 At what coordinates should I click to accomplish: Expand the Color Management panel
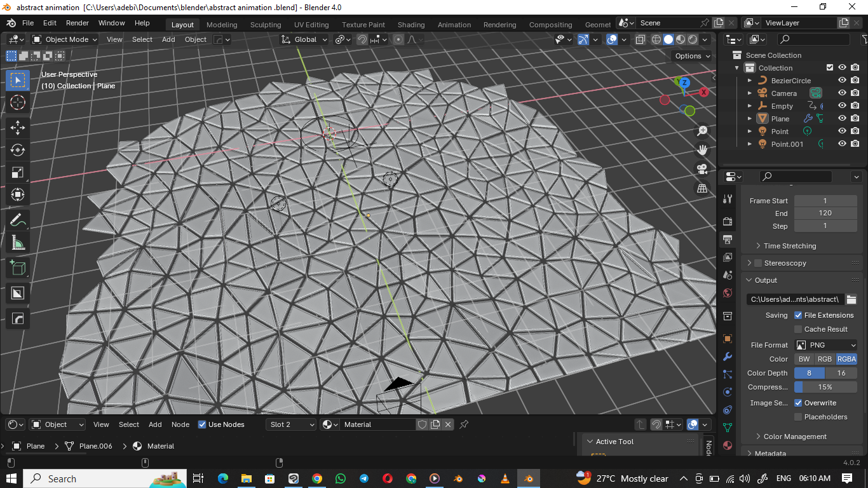tap(795, 437)
